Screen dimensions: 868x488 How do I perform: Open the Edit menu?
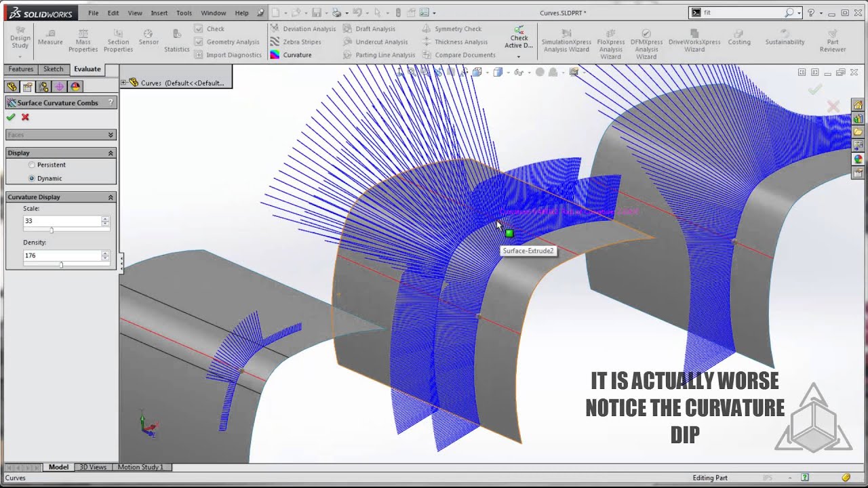[x=113, y=13]
